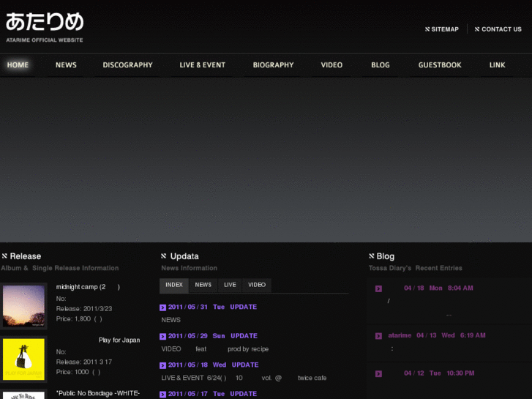Open the CONTACT US link
532x399 pixels.
[x=501, y=29]
